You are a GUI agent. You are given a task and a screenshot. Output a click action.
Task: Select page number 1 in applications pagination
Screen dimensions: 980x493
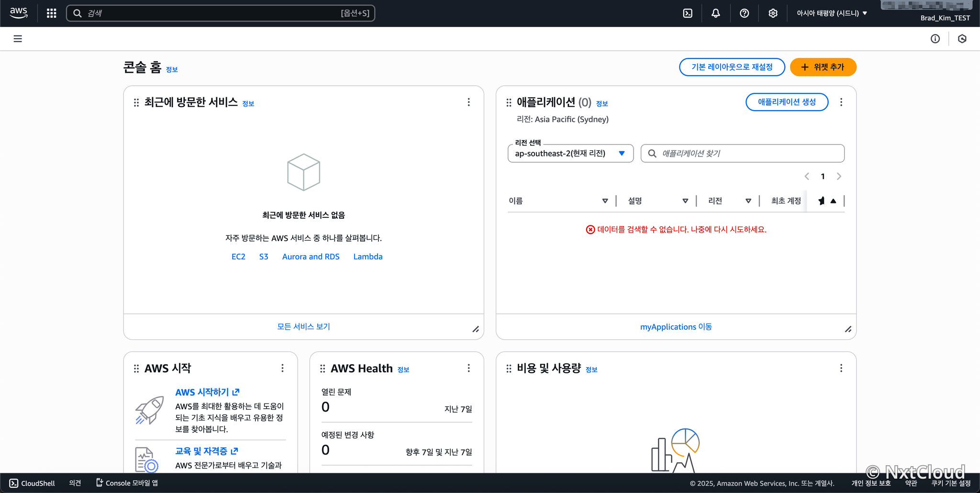(823, 177)
